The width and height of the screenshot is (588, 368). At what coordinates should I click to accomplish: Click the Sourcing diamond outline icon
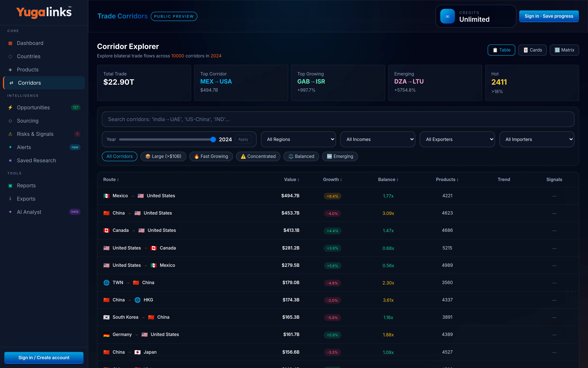[10, 121]
